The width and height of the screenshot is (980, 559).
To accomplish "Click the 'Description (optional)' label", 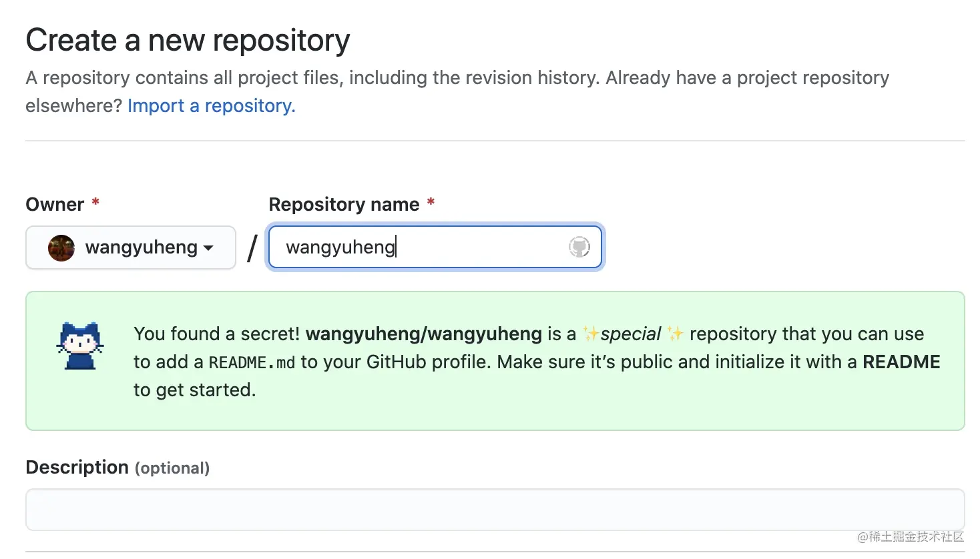I will 117,467.
